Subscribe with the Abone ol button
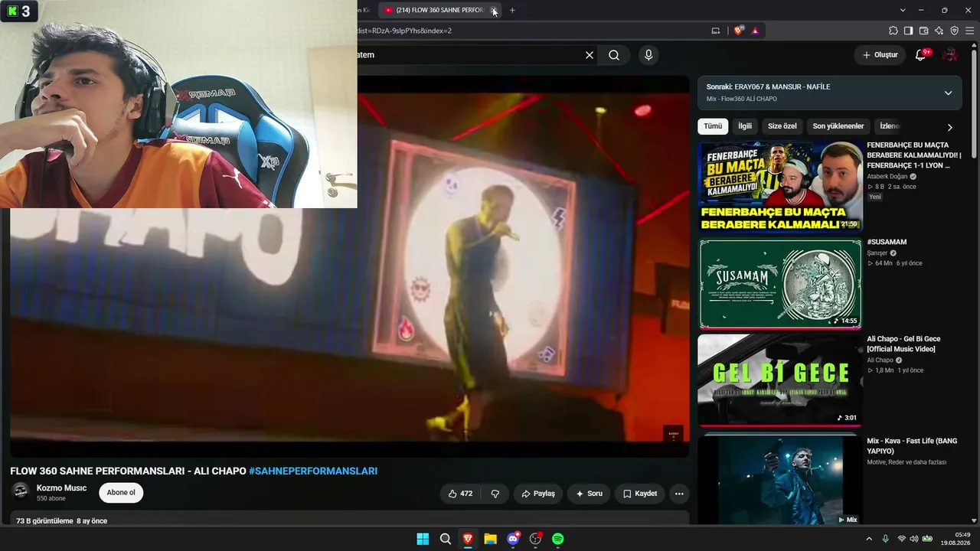The height and width of the screenshot is (551, 980). (x=121, y=493)
